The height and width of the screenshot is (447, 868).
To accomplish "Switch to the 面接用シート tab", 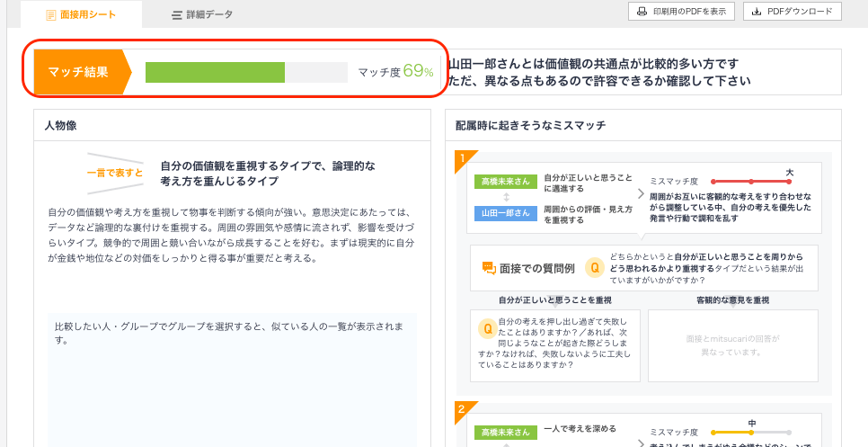I will pyautogui.click(x=81, y=15).
